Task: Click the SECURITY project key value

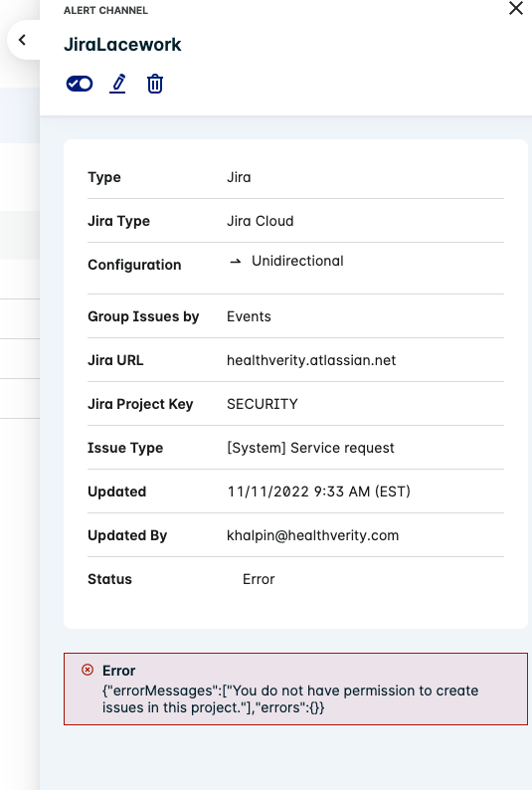Action: (263, 404)
